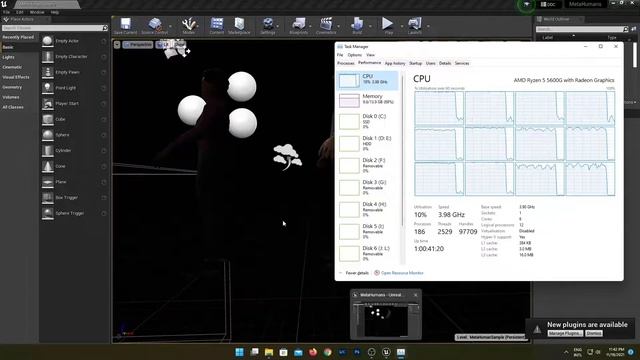
Task: Switch to Task Manager Startup tab
Action: pos(416,63)
